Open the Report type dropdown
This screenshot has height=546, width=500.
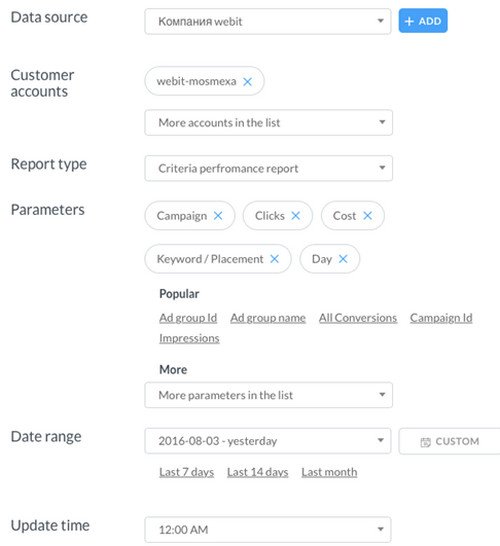pos(269,168)
